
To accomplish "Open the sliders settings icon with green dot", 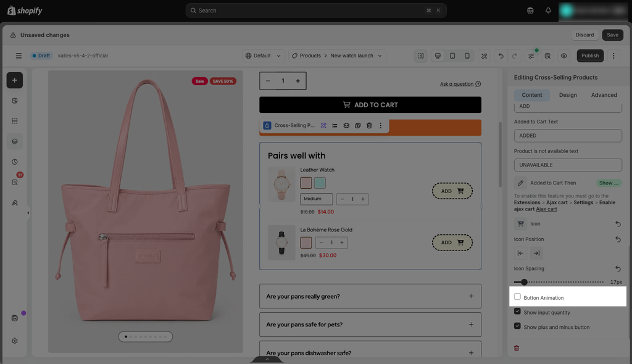I will point(531,56).
